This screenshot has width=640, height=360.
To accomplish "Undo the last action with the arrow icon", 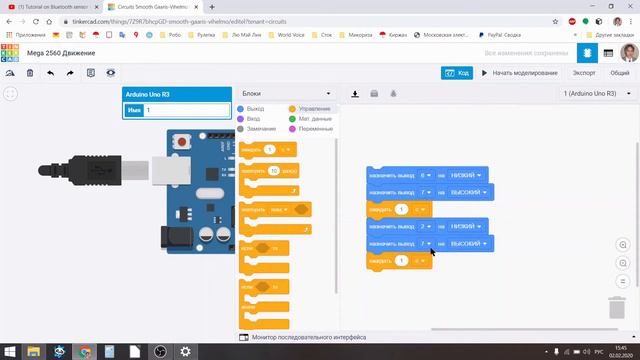I will pyautogui.click(x=50, y=73).
